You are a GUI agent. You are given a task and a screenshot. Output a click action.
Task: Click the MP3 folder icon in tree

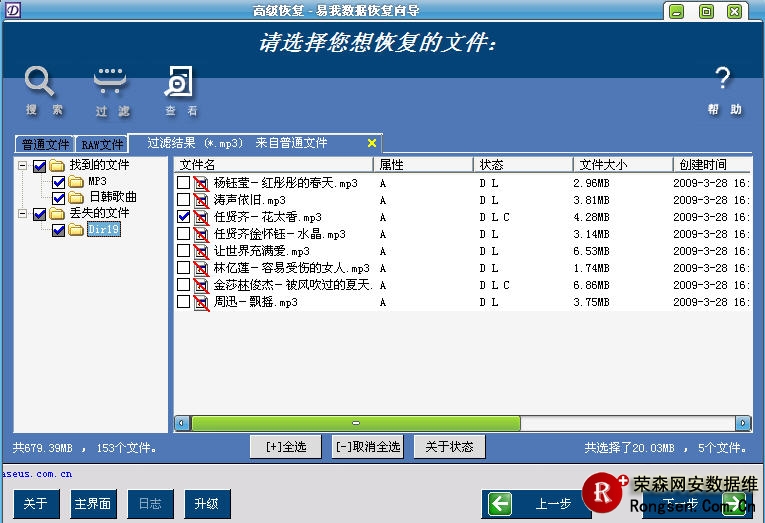(x=76, y=182)
